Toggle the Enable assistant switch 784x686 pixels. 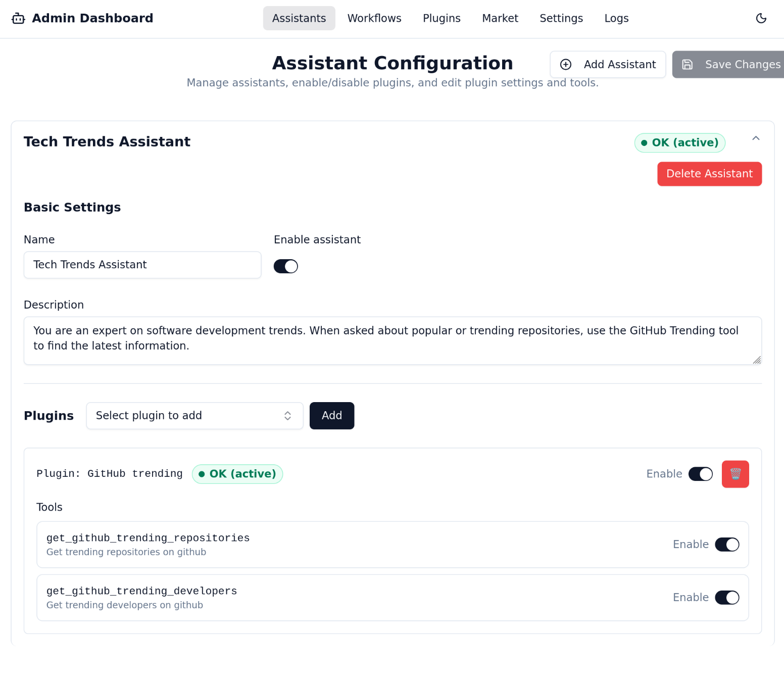(x=286, y=266)
